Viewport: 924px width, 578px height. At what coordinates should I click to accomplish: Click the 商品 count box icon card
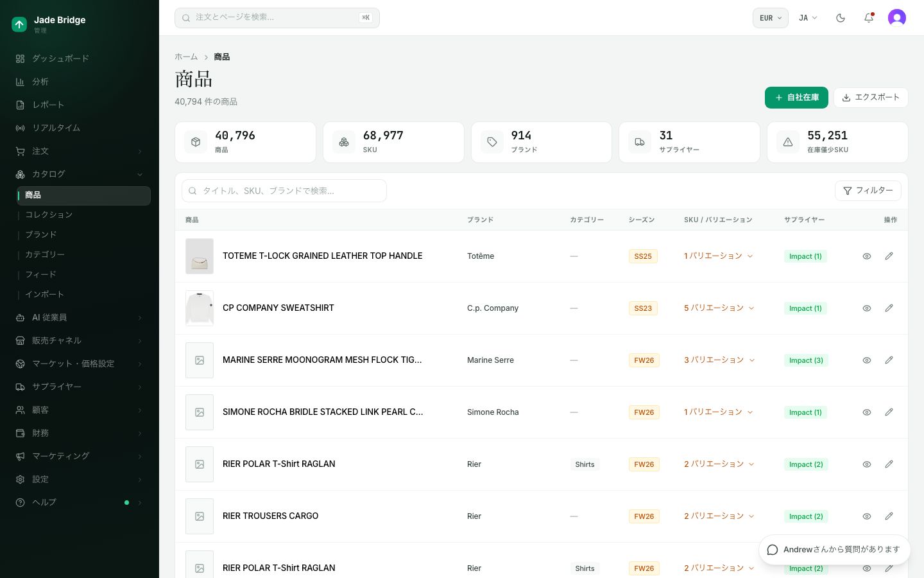(x=196, y=142)
